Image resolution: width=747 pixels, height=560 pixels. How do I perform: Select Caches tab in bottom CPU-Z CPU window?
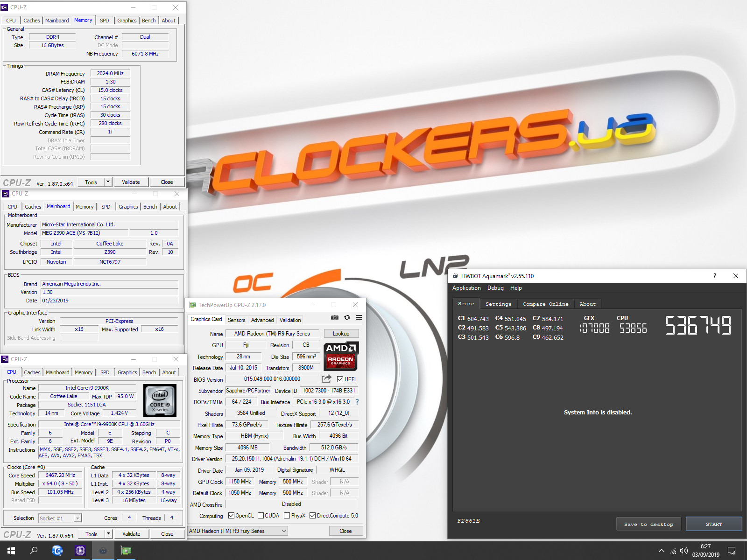pyautogui.click(x=32, y=372)
